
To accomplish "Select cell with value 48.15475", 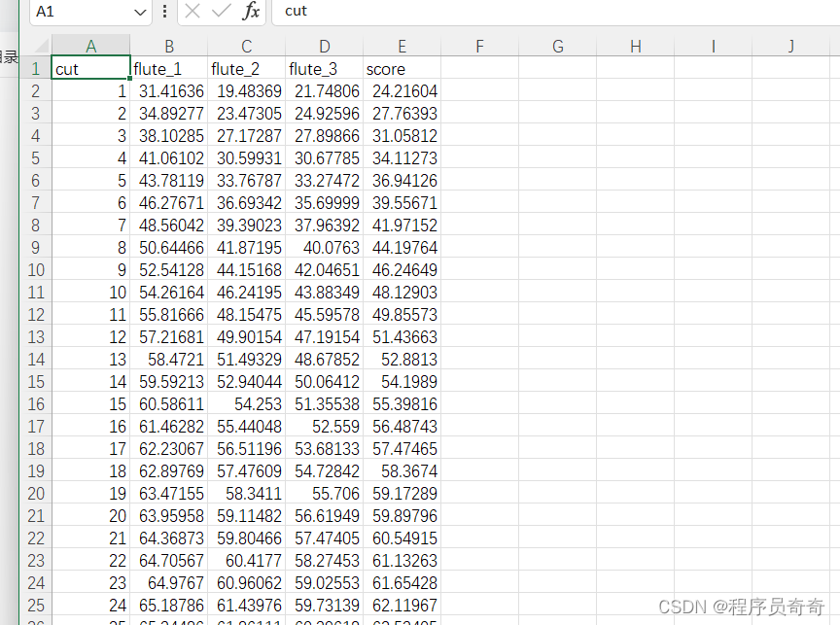I will (x=246, y=314).
